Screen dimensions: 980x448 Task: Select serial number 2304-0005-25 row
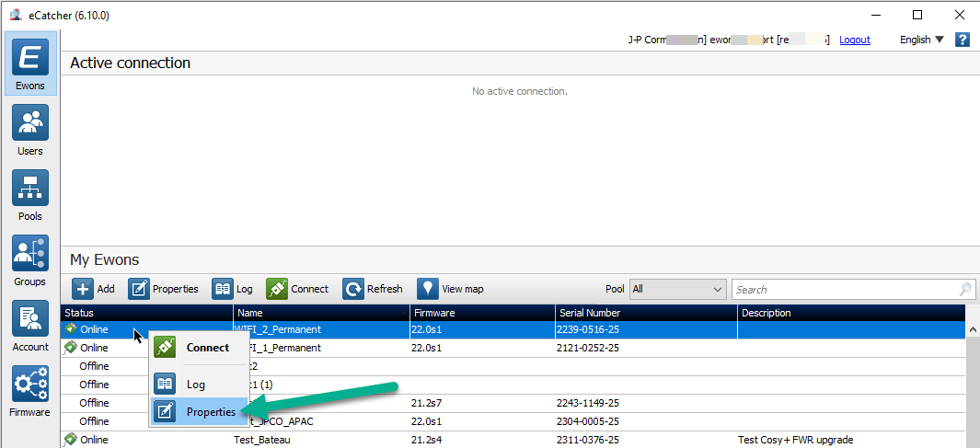[513, 421]
